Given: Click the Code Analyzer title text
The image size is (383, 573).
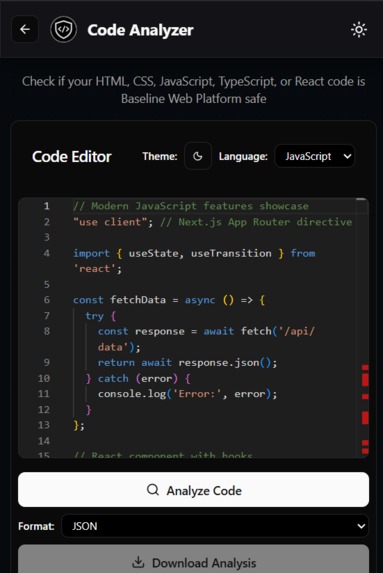Looking at the screenshot, I should coord(140,30).
